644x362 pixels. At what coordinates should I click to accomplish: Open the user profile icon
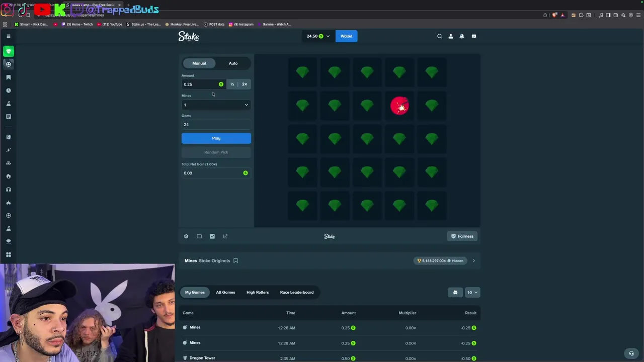(x=451, y=36)
